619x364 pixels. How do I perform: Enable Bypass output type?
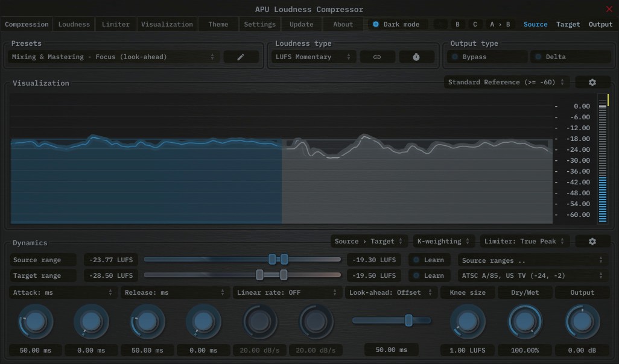tap(486, 56)
